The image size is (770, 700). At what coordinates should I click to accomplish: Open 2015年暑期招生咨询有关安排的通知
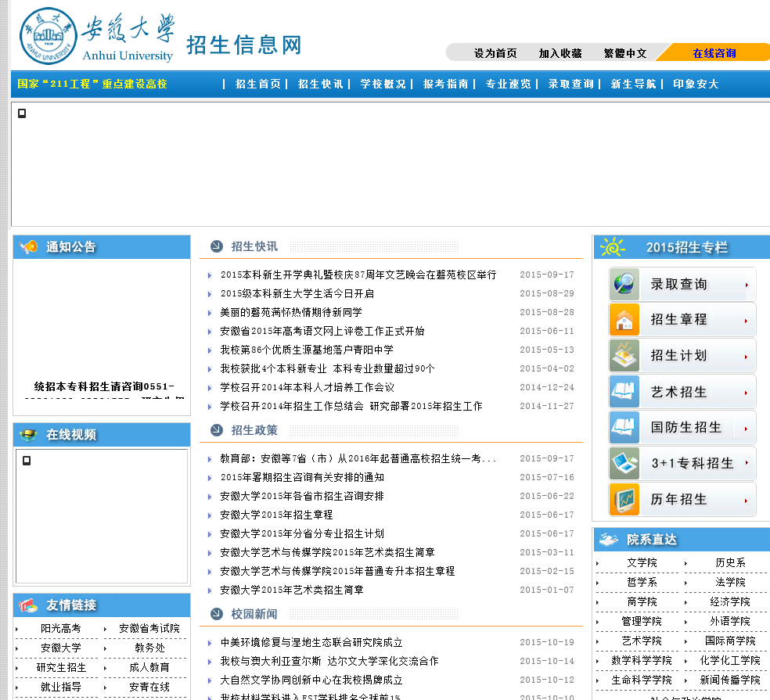click(x=302, y=477)
